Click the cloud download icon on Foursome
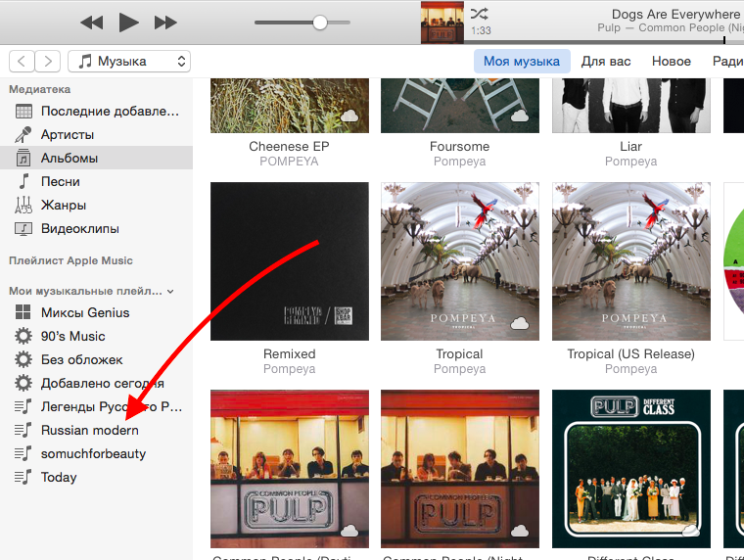 tap(520, 116)
